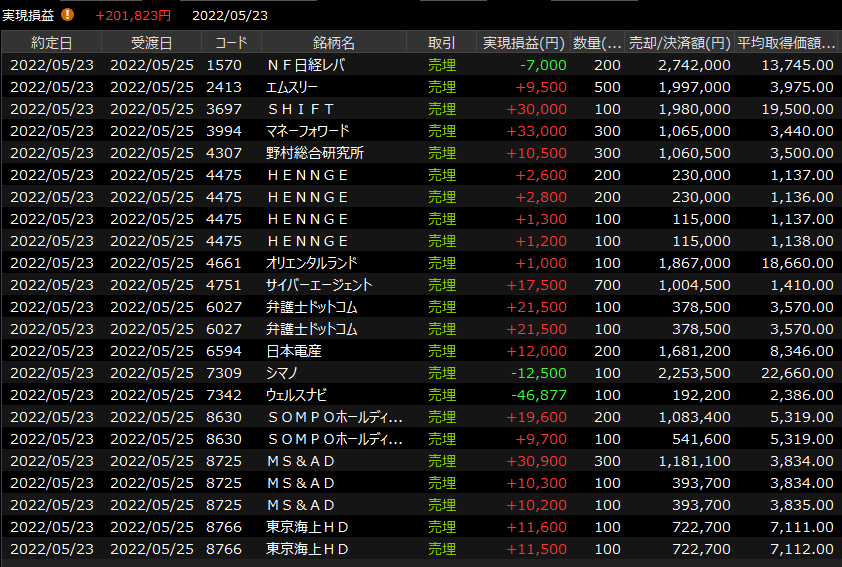Click the 平均取得価額 column header
Viewport: 842px width, 567px height.
coord(786,43)
